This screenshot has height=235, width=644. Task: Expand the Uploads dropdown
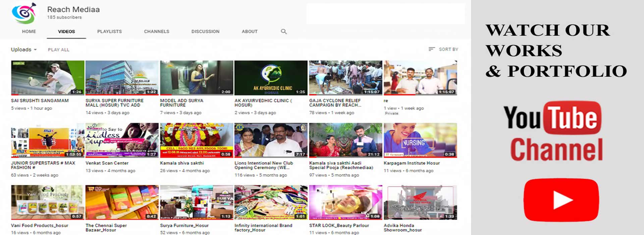coord(24,50)
